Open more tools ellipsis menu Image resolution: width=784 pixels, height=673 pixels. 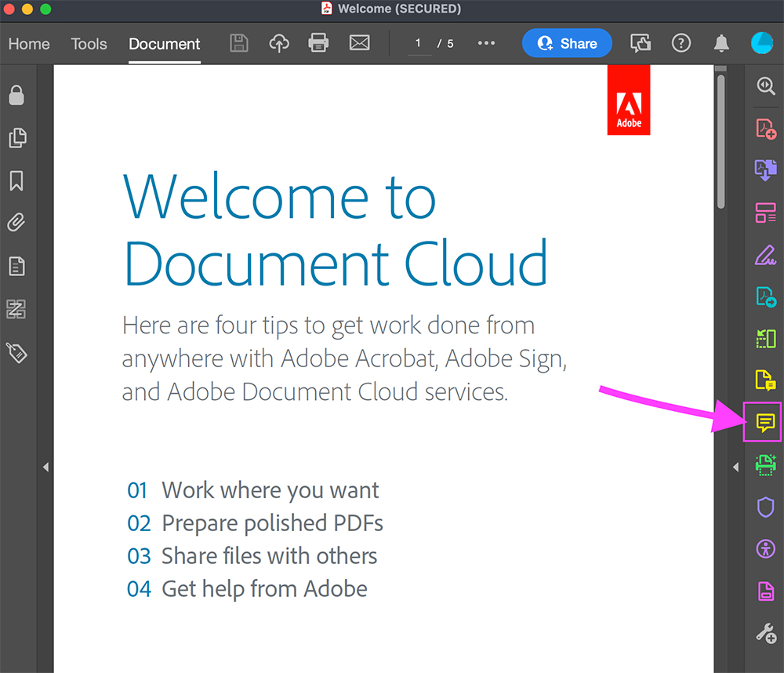486,43
